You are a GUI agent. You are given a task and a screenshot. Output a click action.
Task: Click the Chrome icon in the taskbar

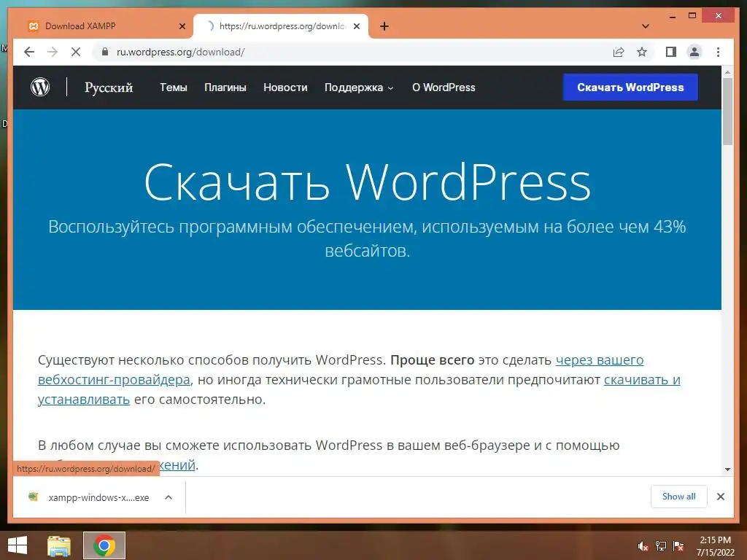click(104, 545)
